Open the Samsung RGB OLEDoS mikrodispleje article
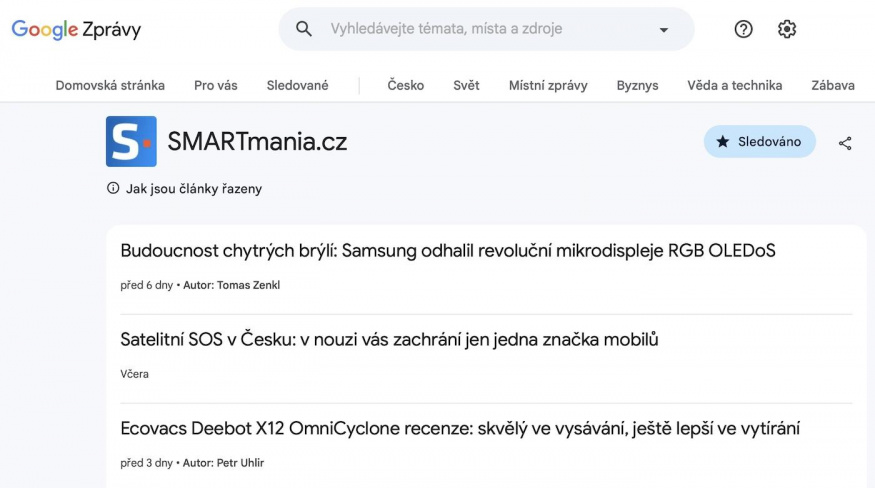Image resolution: width=875 pixels, height=488 pixels. pos(448,251)
